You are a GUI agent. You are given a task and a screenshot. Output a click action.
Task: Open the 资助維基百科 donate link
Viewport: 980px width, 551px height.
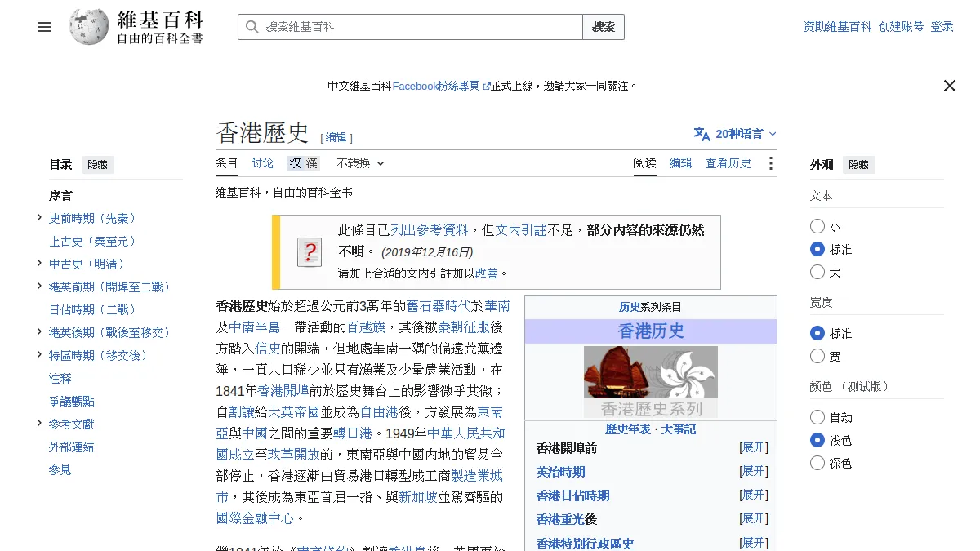click(837, 27)
